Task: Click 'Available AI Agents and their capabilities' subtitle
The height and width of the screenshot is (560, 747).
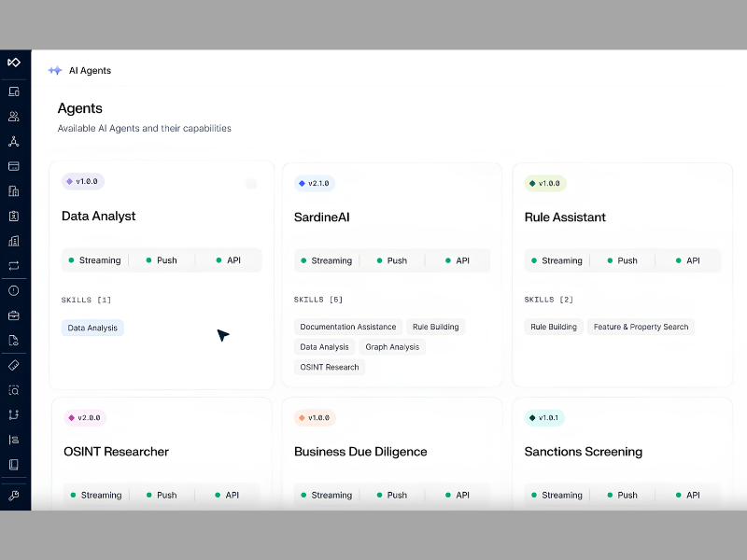Action: pyautogui.click(x=145, y=129)
